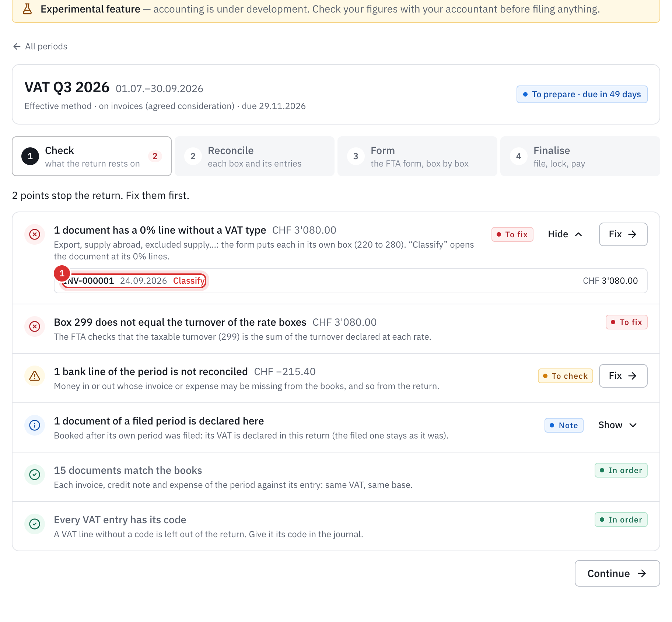Viewport: 672px width, 622px height.
Task: Click the red error icon for the 0% line issue
Action: point(35,234)
